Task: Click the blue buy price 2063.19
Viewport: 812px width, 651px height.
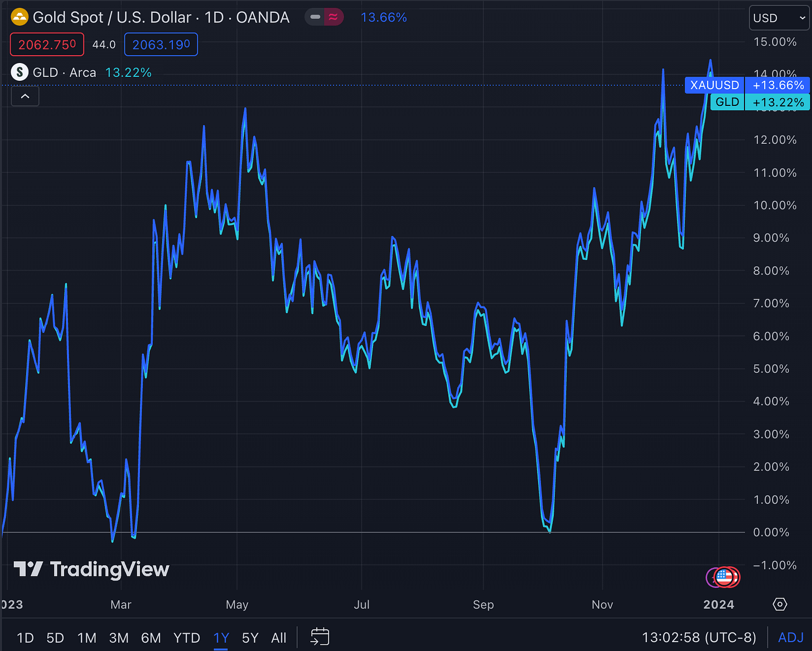Action: click(x=161, y=45)
